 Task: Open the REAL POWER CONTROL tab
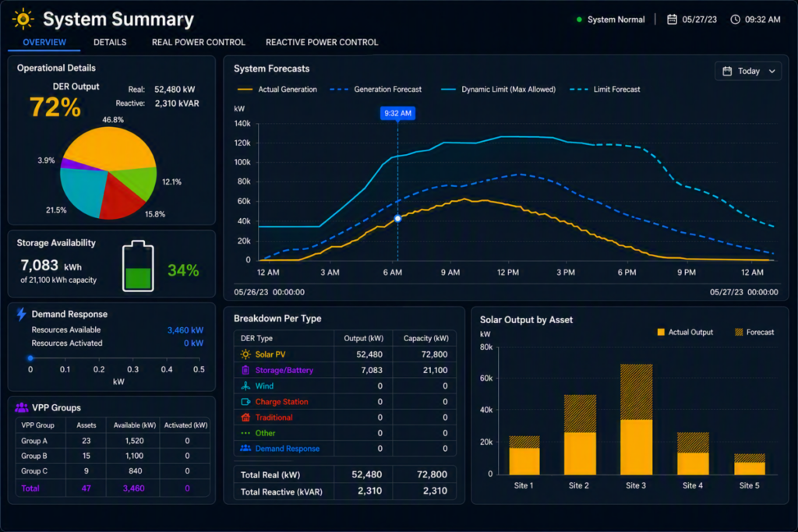tap(199, 42)
